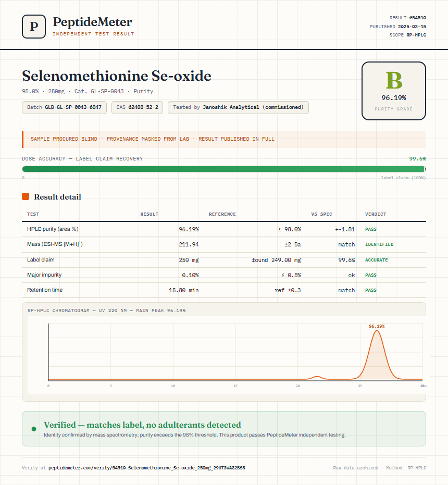Click the PeptideMeter P logo icon
Screen dimensions: 448x485
(x=34, y=27)
